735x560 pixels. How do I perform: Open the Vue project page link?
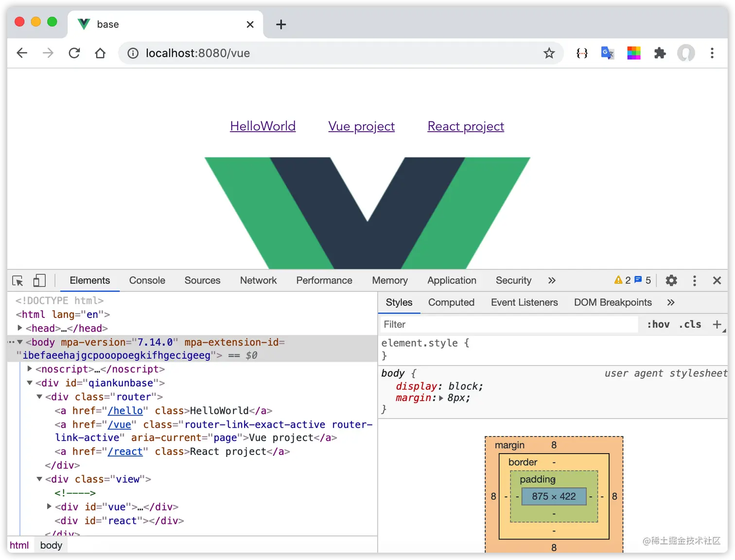click(x=362, y=126)
